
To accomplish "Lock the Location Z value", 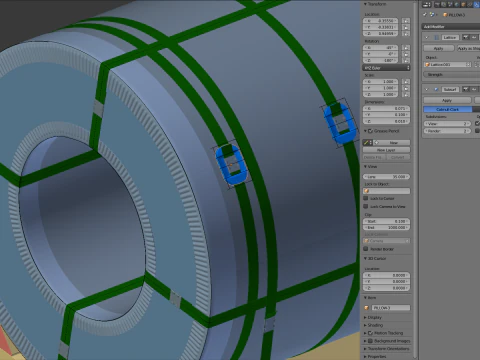I will [406, 33].
